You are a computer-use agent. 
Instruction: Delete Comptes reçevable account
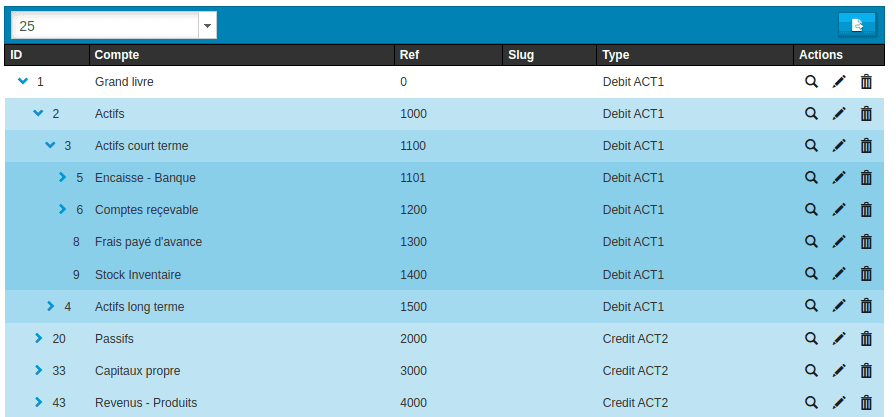pos(866,210)
